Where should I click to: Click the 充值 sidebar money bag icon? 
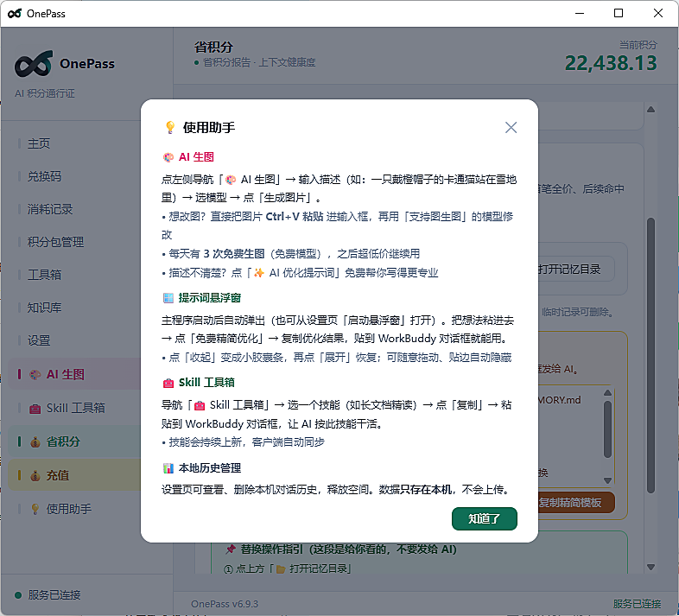click(35, 475)
